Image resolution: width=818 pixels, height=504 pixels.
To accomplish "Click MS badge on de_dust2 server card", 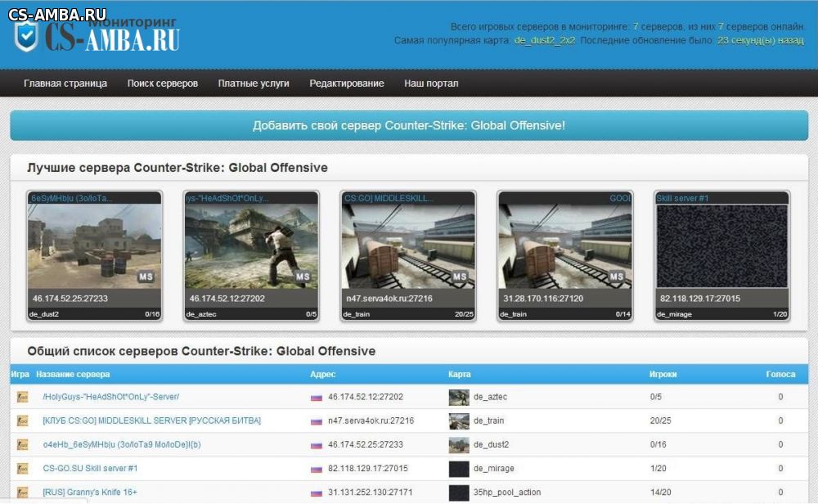I will (x=146, y=277).
